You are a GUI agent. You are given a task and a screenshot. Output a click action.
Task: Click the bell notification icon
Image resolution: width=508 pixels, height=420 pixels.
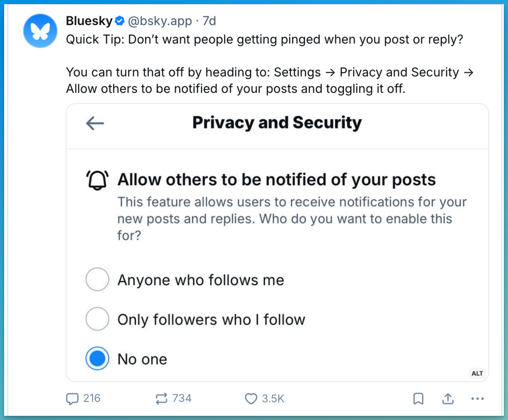(97, 180)
